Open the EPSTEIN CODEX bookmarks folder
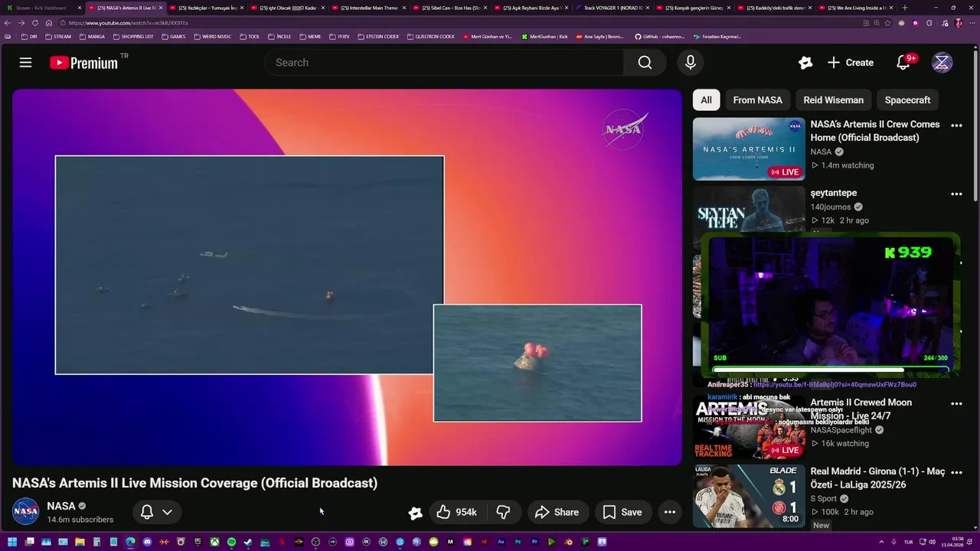Screen dimensions: 980x551 (378, 37)
